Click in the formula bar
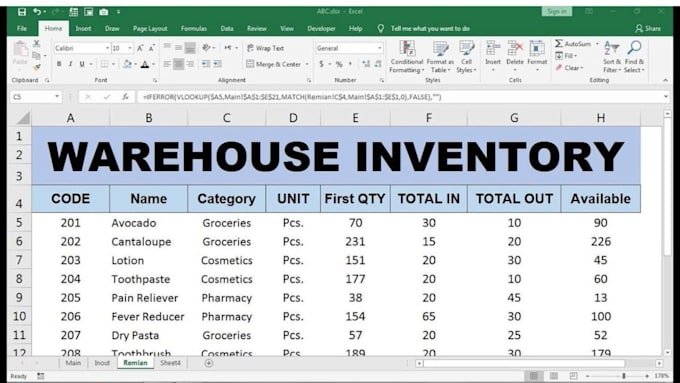680x383 pixels. click(x=399, y=97)
